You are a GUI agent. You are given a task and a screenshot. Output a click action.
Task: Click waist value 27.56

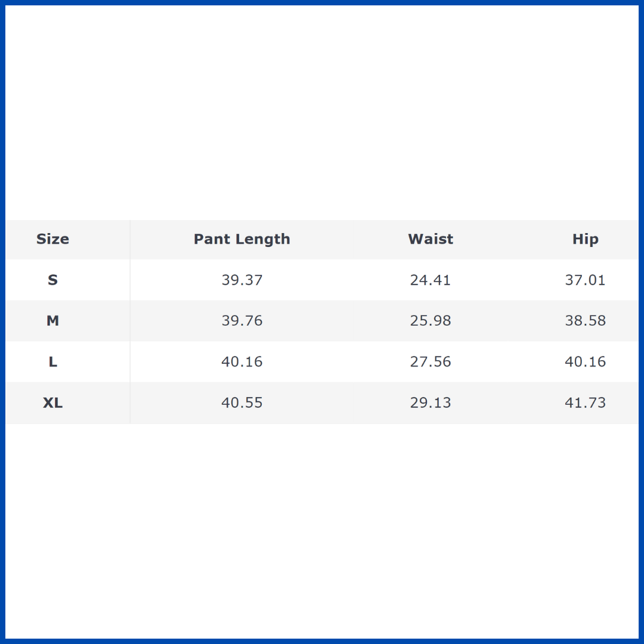pos(431,362)
